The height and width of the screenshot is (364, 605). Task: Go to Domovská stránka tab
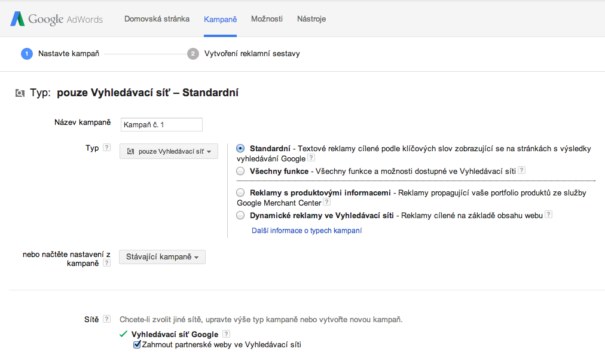pyautogui.click(x=157, y=19)
